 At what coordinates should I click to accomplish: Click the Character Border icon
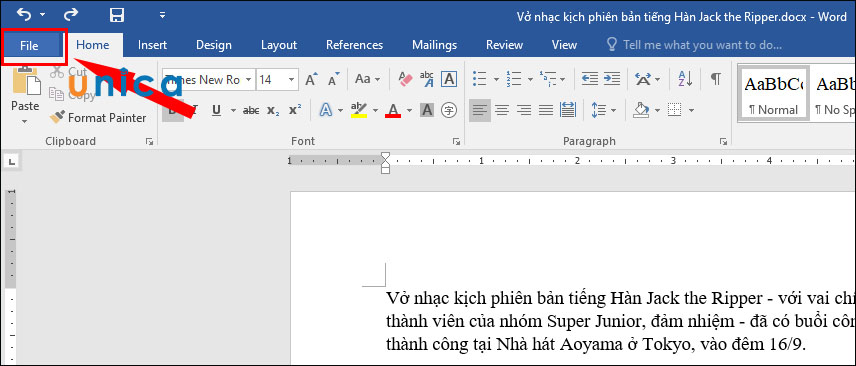449,80
